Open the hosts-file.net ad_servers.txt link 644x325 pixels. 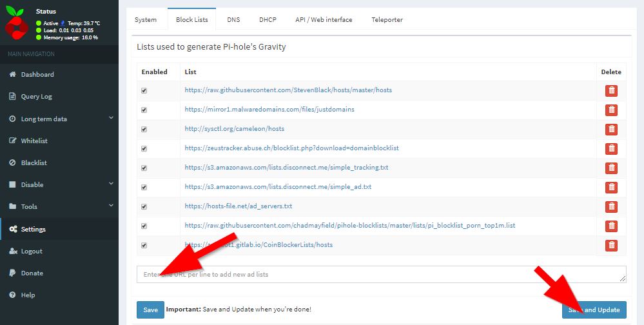click(x=239, y=206)
